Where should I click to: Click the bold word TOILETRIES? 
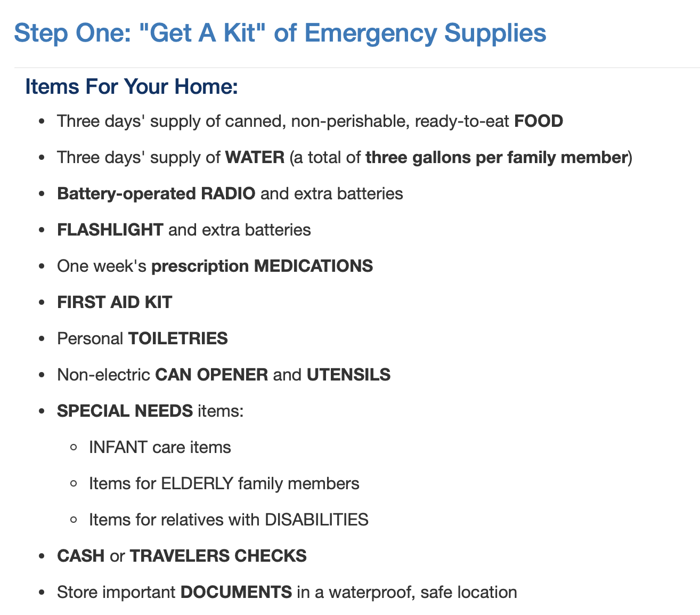click(178, 338)
